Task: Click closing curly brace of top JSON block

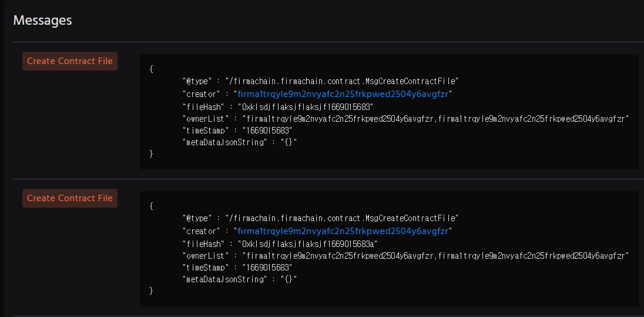Action: pyautogui.click(x=151, y=154)
